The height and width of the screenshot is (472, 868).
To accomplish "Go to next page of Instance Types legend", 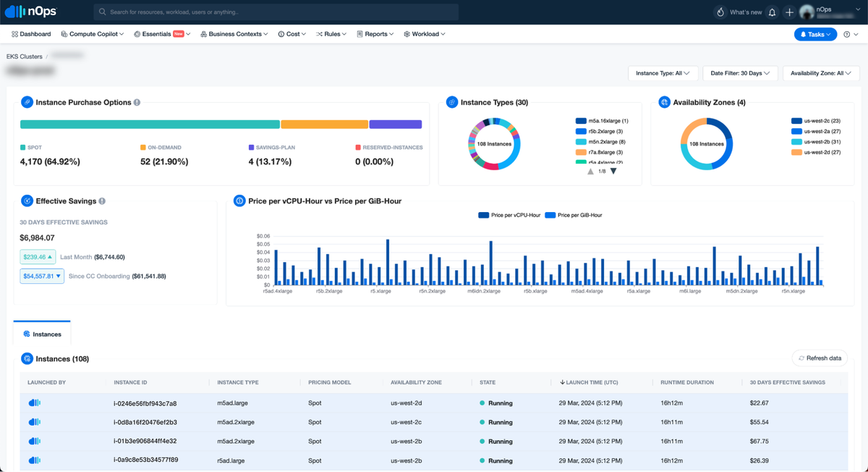I will [x=613, y=172].
